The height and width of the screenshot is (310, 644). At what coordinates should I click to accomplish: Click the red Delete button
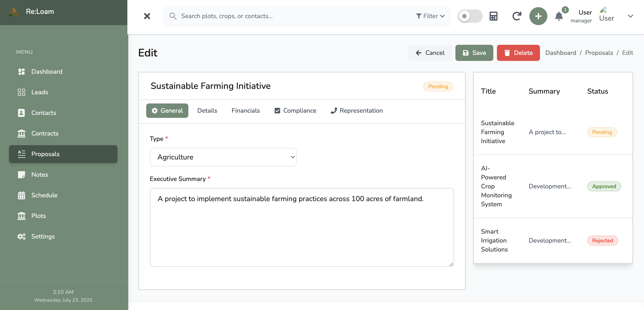[x=518, y=53]
